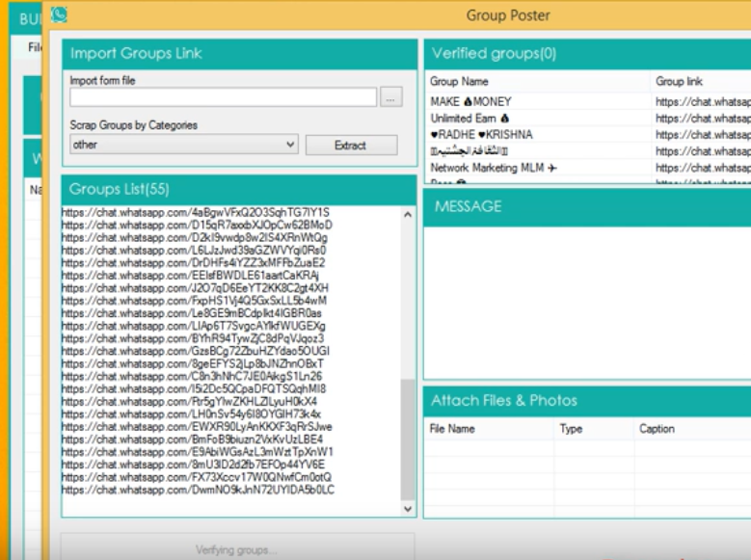This screenshot has height=560, width=751.
Task: Click the link ending BYhR94TywZjC8dPqVJqoz3
Action: (x=193, y=338)
